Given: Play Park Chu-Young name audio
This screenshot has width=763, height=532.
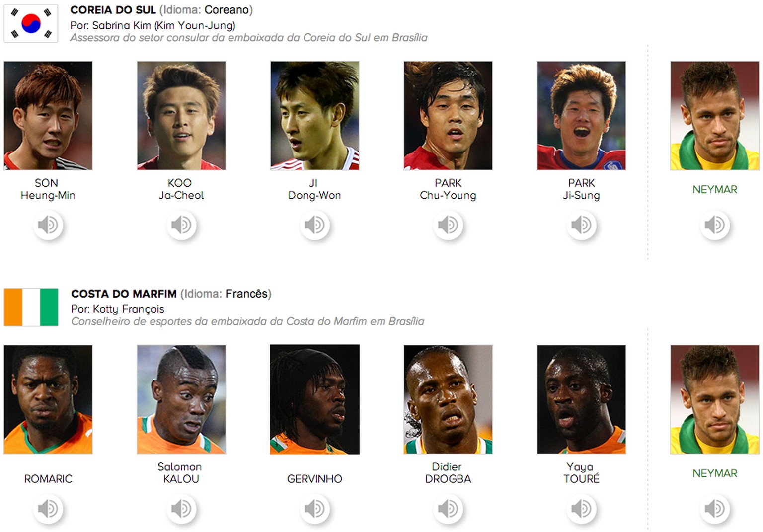Looking at the screenshot, I should click(x=448, y=225).
